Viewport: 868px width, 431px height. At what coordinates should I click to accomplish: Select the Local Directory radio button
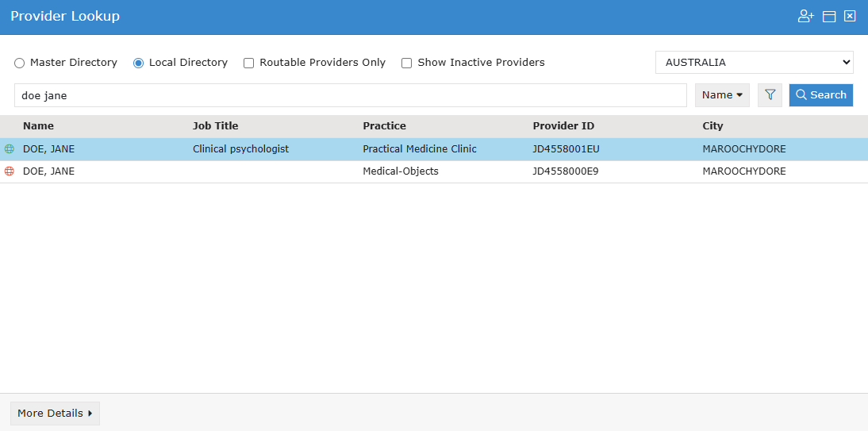coord(139,63)
